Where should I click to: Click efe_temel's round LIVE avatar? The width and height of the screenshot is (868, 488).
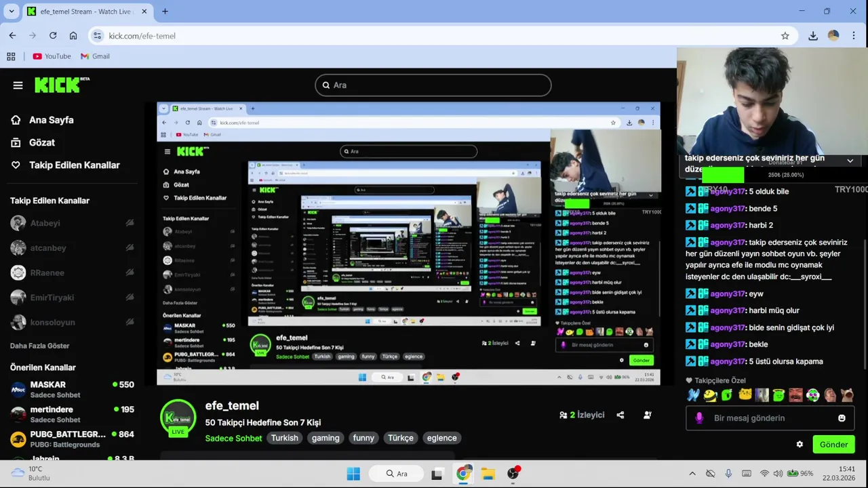click(178, 418)
